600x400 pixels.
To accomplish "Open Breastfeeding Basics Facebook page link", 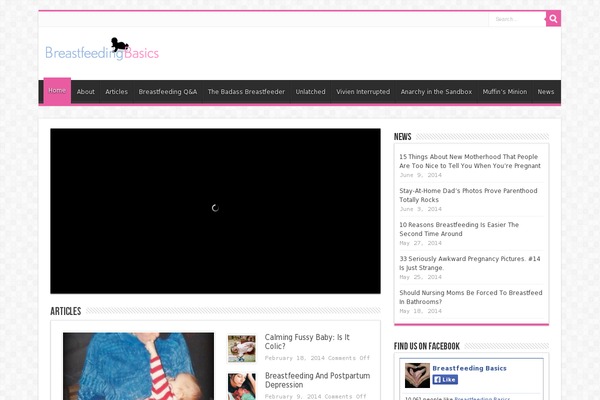I will click(470, 368).
